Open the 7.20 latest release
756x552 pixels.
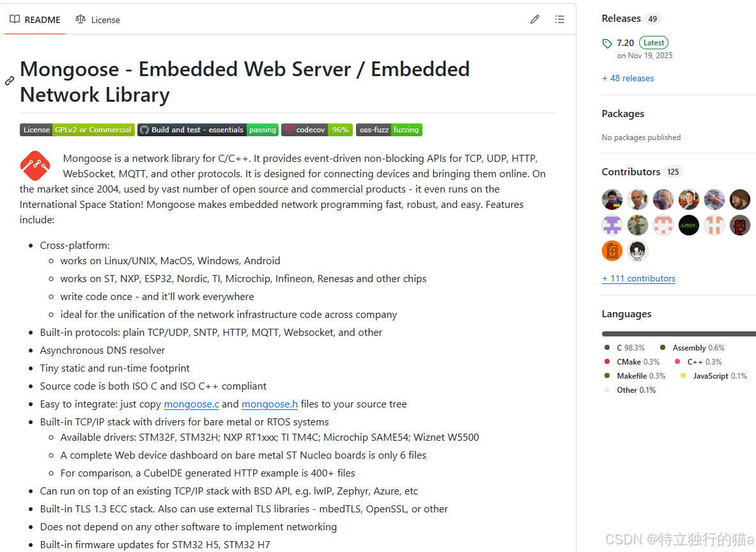pos(626,43)
